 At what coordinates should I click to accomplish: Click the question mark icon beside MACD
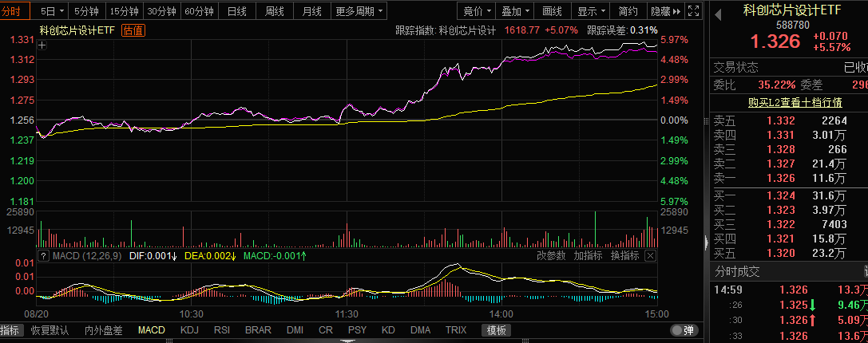coord(44,256)
